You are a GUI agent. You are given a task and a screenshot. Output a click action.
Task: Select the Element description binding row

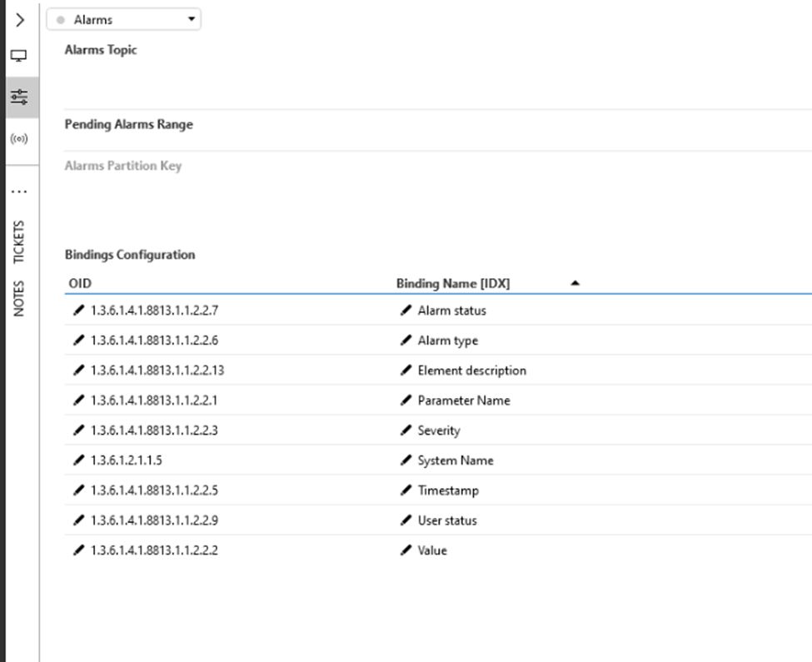click(x=471, y=371)
